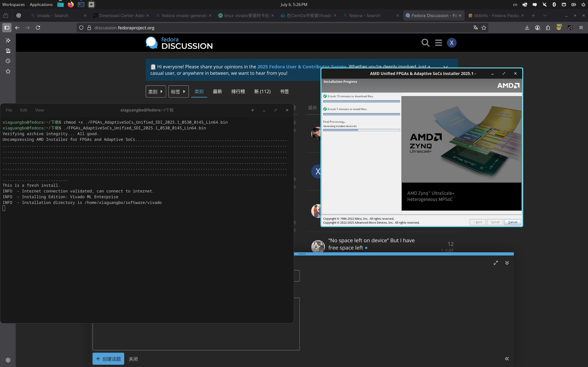Open the X user avatar menu

click(x=451, y=43)
